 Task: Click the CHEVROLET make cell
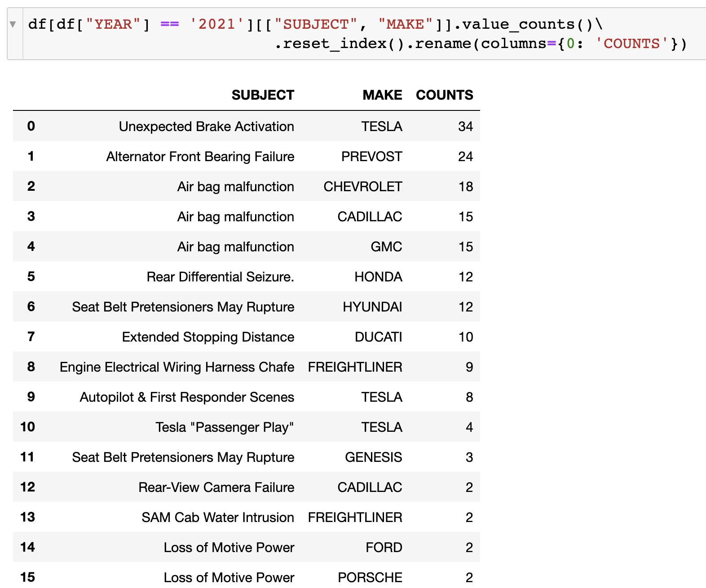(x=363, y=187)
